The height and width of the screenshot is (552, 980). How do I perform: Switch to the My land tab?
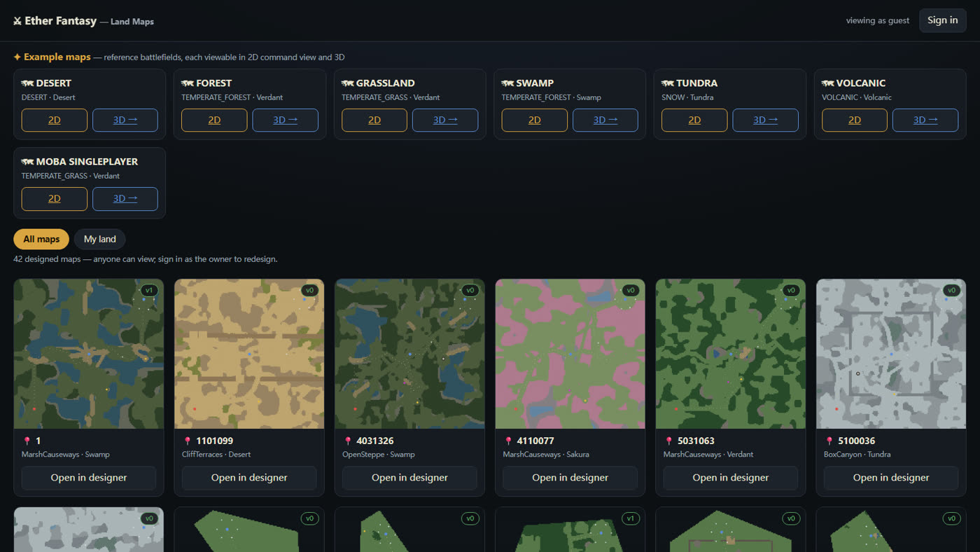pyautogui.click(x=100, y=239)
